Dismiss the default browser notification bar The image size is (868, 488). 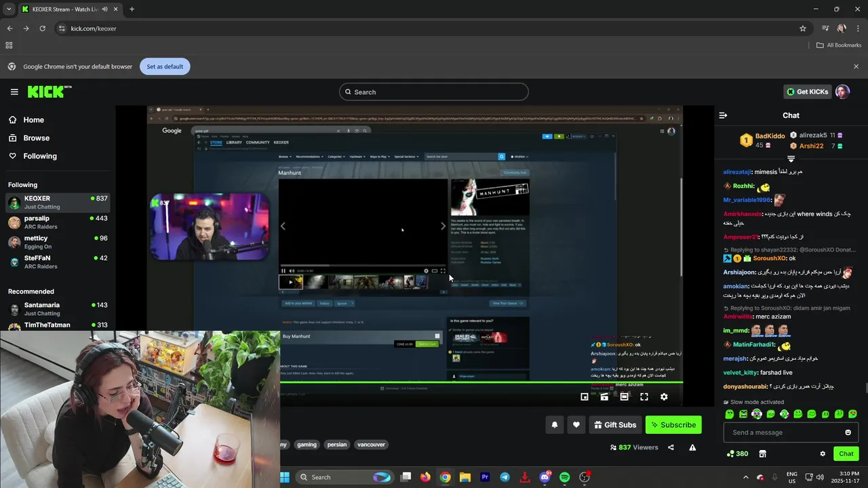[856, 66]
